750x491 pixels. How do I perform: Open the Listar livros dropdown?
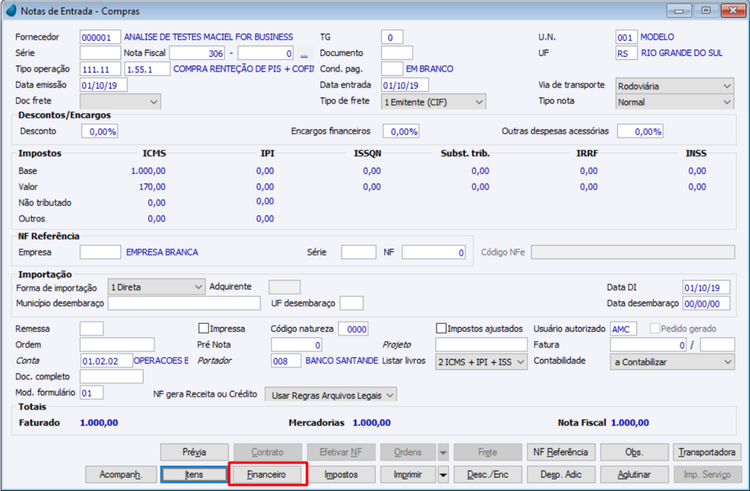(481, 362)
